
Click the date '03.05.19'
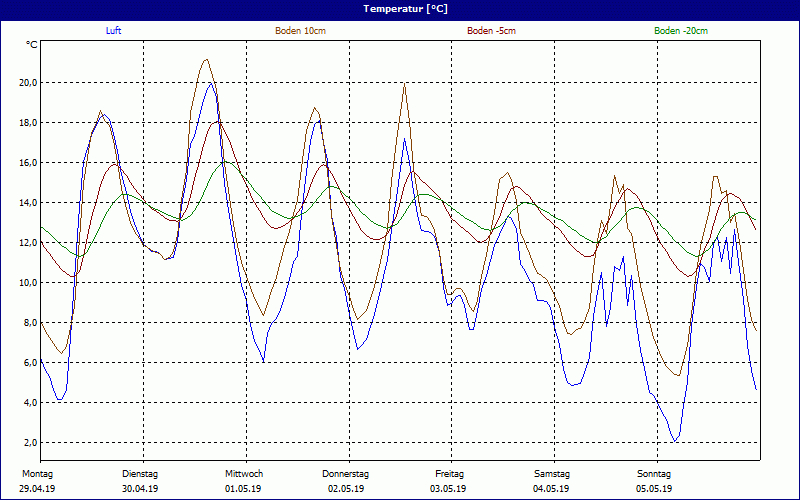pos(448,489)
